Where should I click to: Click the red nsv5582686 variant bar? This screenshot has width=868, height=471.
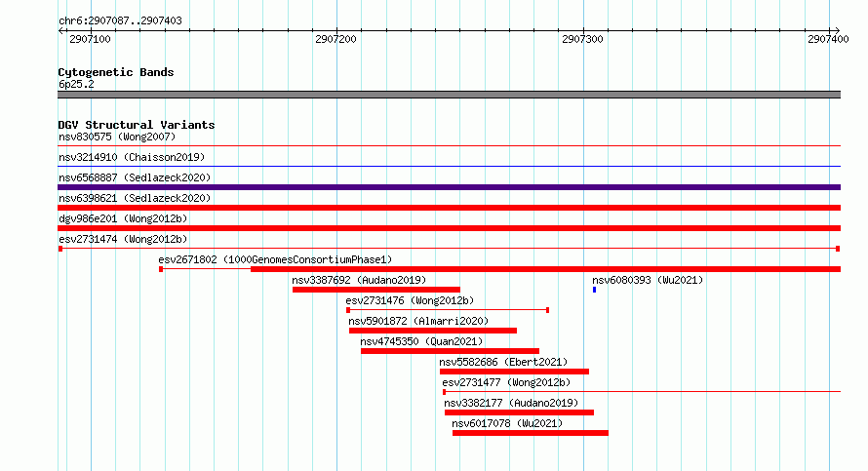click(x=514, y=372)
